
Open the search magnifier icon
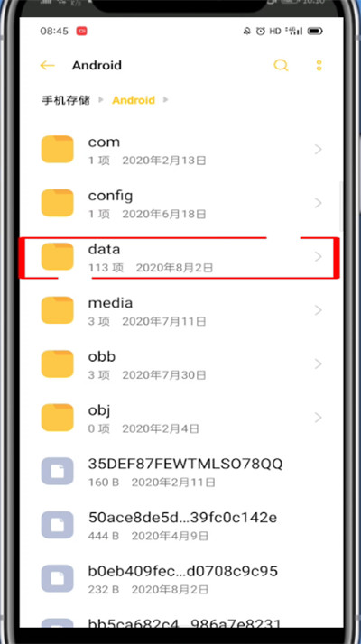coord(281,65)
